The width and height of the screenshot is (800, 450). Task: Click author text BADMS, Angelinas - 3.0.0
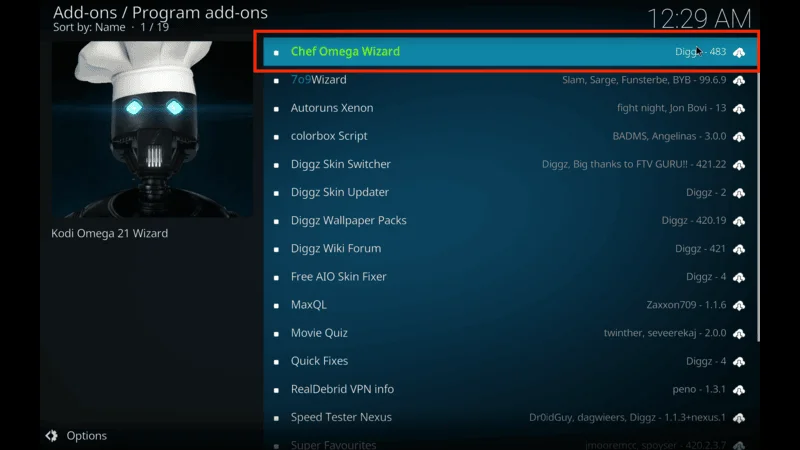pos(669,136)
